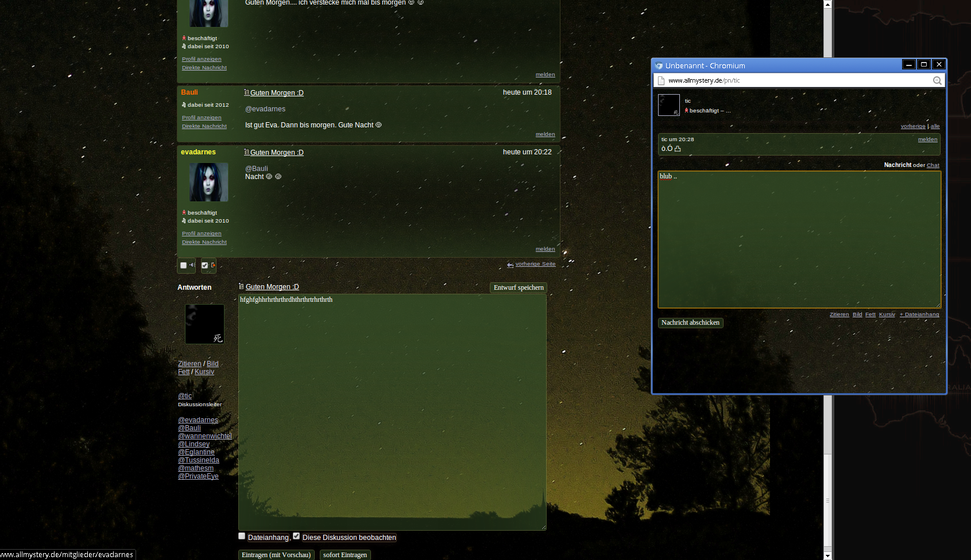
Task: Toggle the sound notification checkbox
Action: coord(184,265)
